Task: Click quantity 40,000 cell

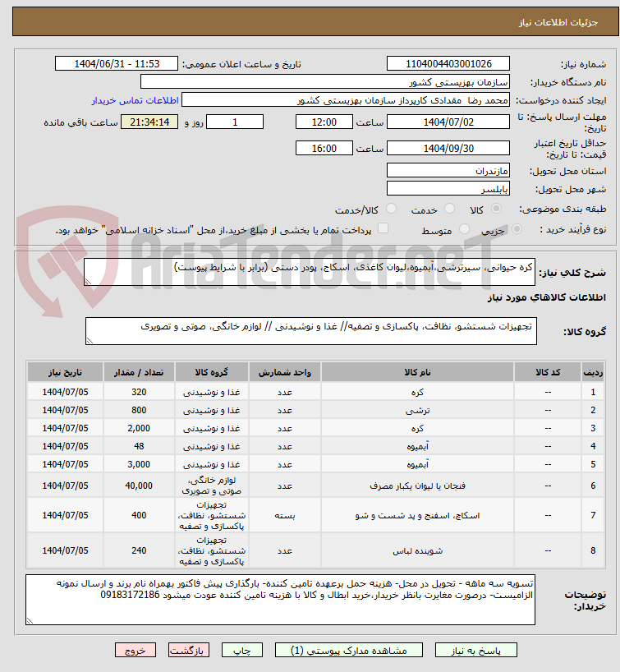Action: tap(139, 486)
